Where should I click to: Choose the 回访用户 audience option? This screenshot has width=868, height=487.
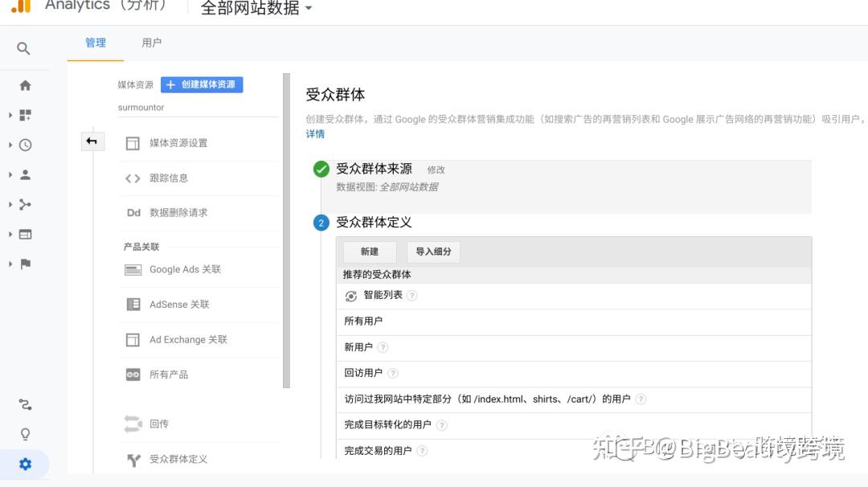pos(574,374)
